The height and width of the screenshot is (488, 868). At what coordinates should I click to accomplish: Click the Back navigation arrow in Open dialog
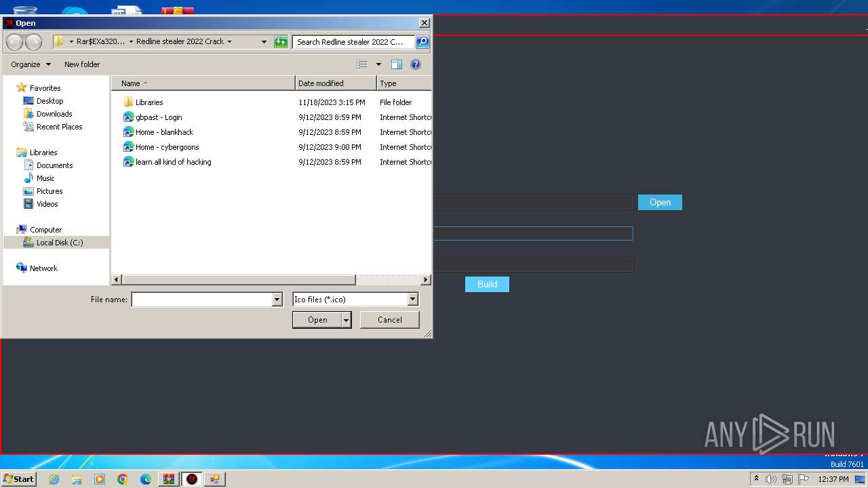[x=14, y=42]
